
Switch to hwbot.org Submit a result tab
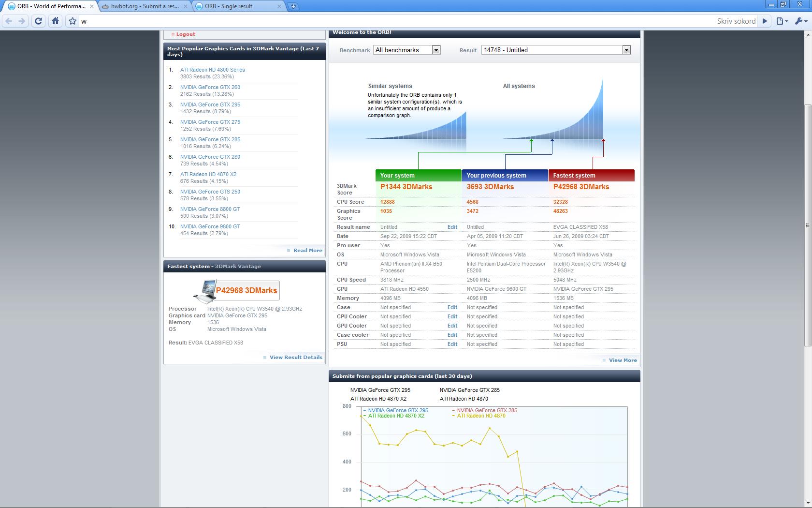click(145, 6)
